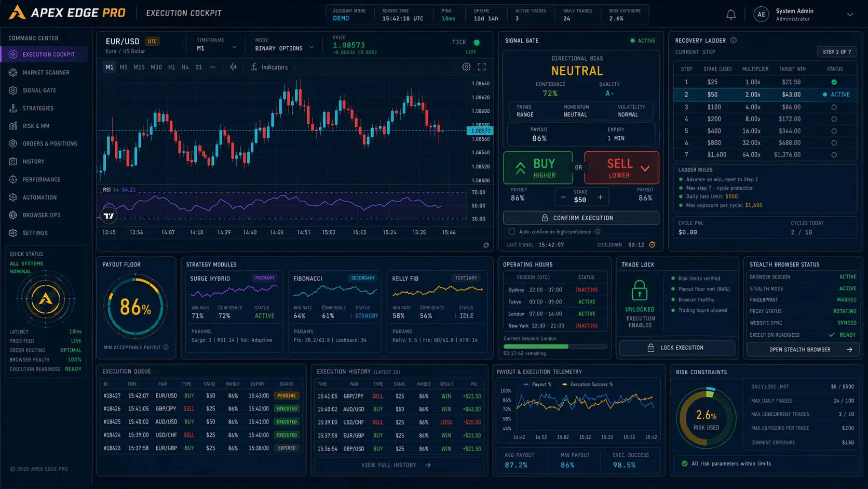Click the current session progress bar
Viewport: 868px width, 489px height.
[555, 346]
